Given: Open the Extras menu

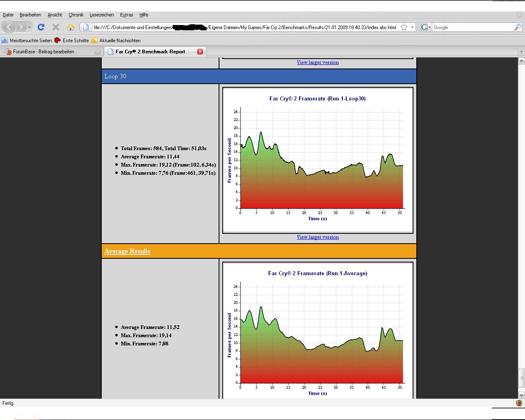Looking at the screenshot, I should pos(126,15).
